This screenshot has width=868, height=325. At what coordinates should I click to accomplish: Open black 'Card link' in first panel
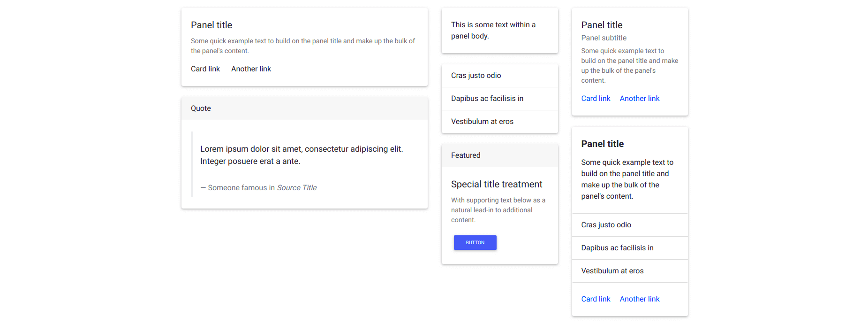205,69
